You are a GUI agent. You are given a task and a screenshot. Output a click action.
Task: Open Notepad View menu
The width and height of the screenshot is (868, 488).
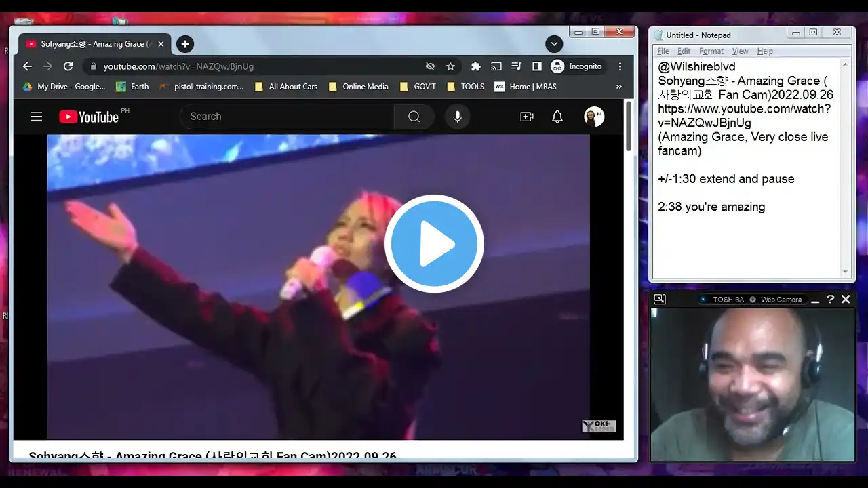point(741,51)
